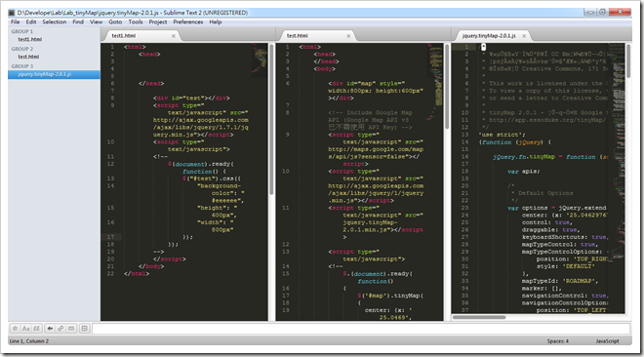Toggle case sensitive search option

[26, 329]
